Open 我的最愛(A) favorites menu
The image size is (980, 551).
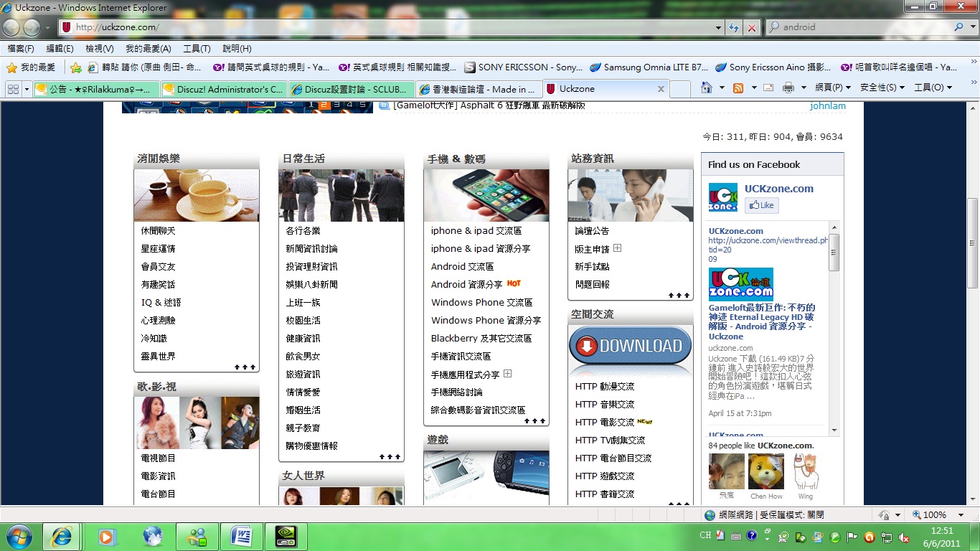coord(149,49)
